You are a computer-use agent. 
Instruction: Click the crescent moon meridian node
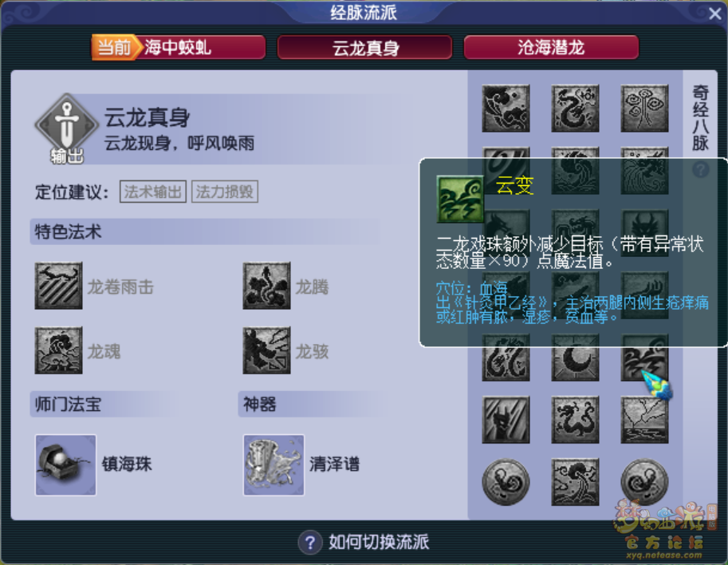pyautogui.click(x=575, y=358)
